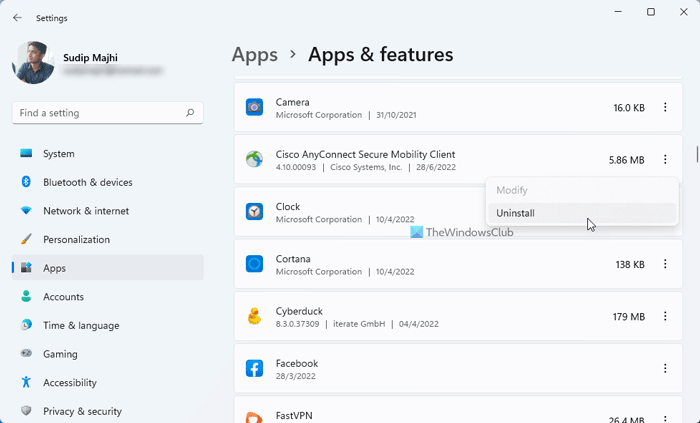Click the System monitor icon
Image resolution: width=700 pixels, height=423 pixels.
pyautogui.click(x=26, y=153)
